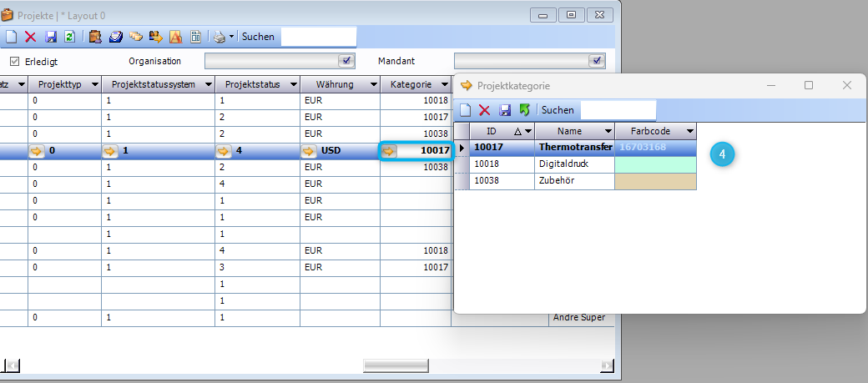Viewport: 868px width, 383px height.
Task: Click the save disk icon in Projekte toolbar
Action: coord(51,37)
